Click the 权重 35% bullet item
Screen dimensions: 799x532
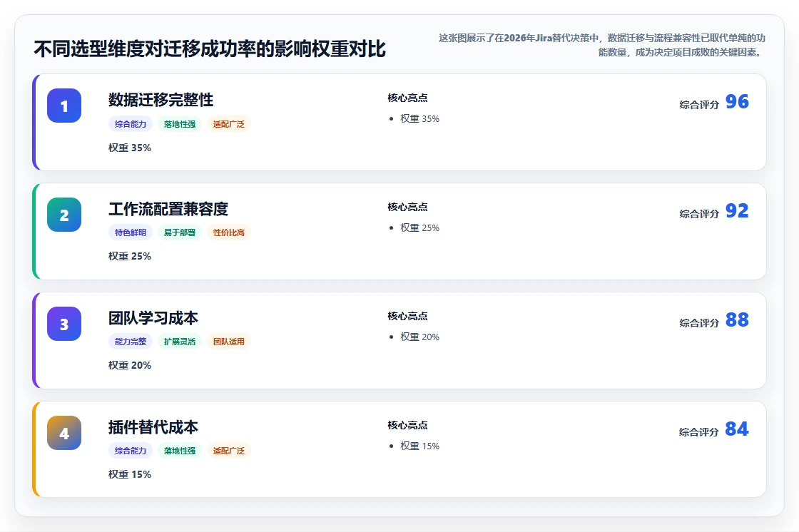click(x=419, y=118)
